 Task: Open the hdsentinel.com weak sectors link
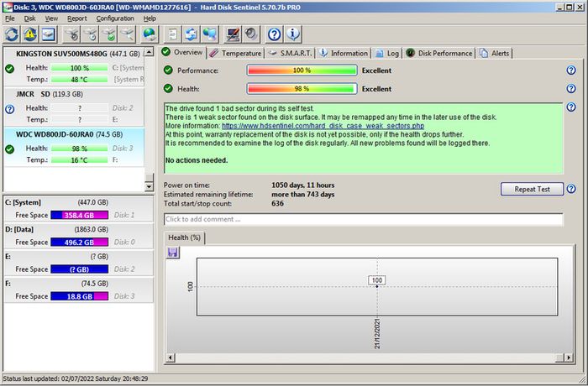pos(323,126)
